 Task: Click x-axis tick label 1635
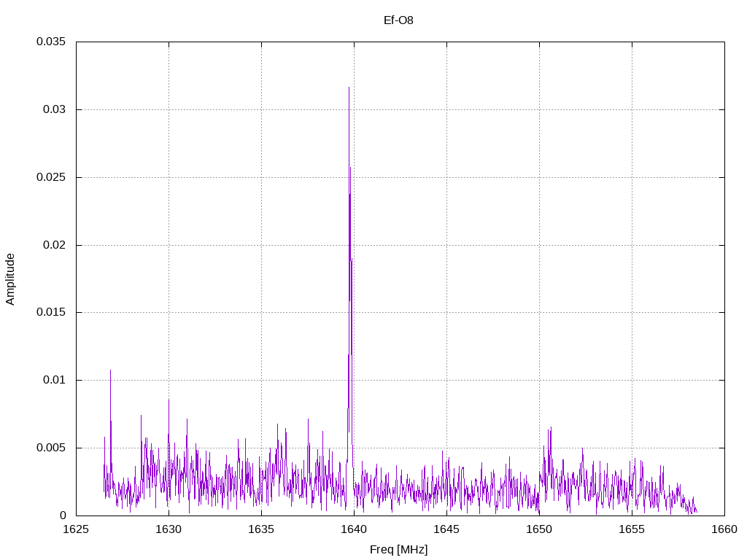(x=261, y=529)
